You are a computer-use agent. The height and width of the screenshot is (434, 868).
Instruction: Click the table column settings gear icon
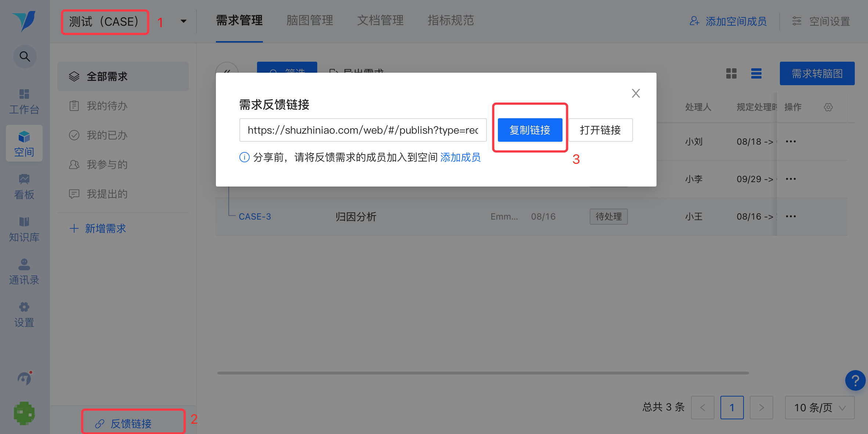click(828, 107)
